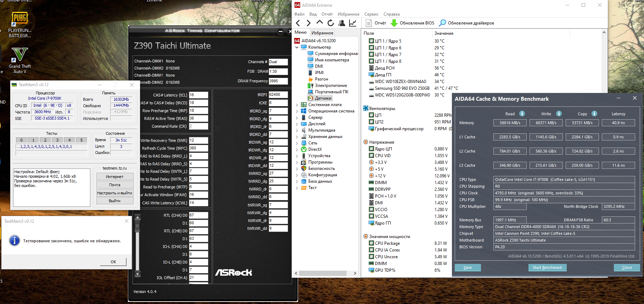Click Start Benchmark in Cache & Memory Benchmark
Viewport: 644px width, 304px height.
(547, 267)
